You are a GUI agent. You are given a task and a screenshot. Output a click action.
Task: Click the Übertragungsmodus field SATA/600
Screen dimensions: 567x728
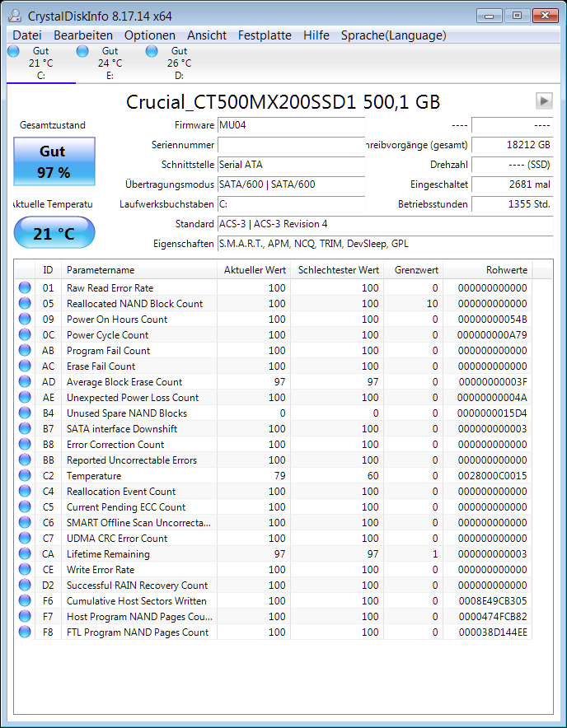click(x=292, y=184)
